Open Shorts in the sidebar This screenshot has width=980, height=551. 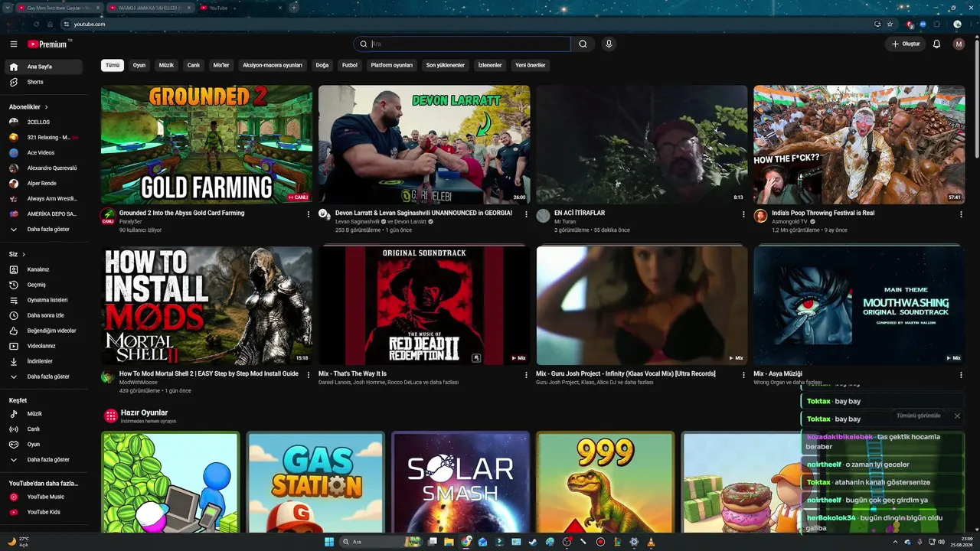(45, 82)
